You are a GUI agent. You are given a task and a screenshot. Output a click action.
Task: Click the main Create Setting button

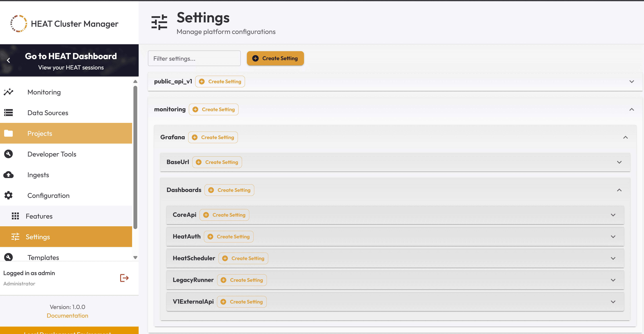(x=275, y=58)
